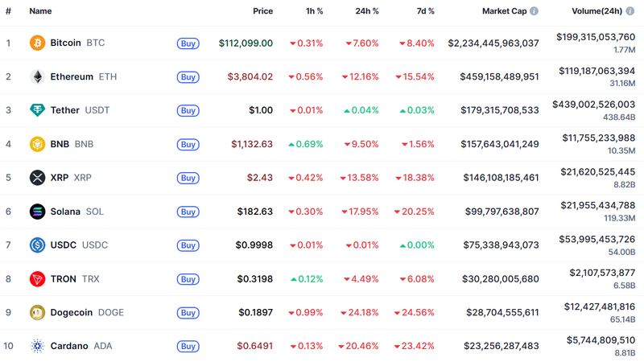Click the Solana logo icon
The height and width of the screenshot is (362, 644).
tap(37, 212)
